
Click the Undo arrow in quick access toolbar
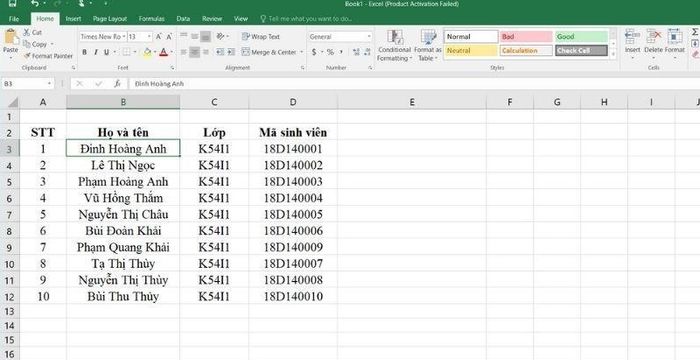35,4
